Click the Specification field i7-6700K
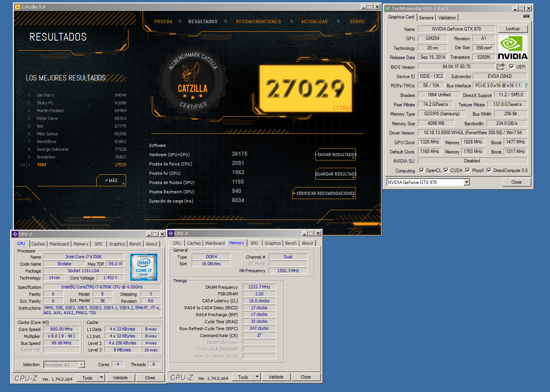 (102, 287)
